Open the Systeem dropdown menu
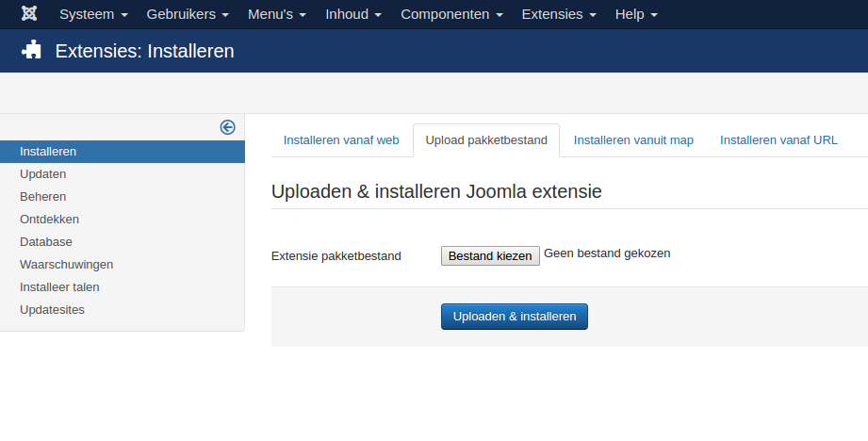868x441 pixels. coord(93,14)
